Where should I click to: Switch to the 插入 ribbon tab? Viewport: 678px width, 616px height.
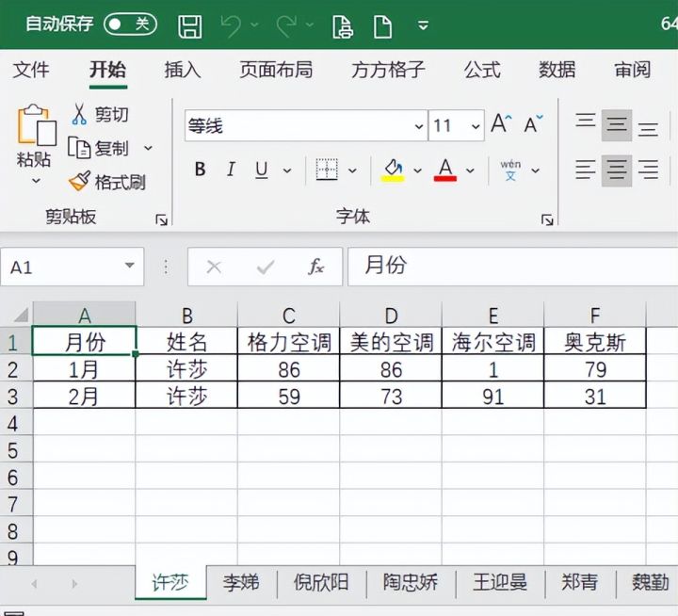point(183,70)
